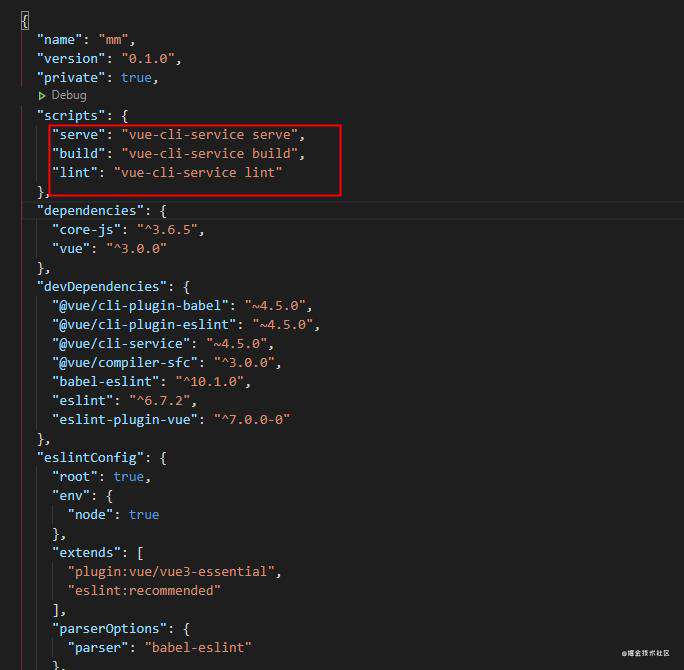Click the "root" key
Viewport: 684px width, 670px height.
tap(75, 477)
